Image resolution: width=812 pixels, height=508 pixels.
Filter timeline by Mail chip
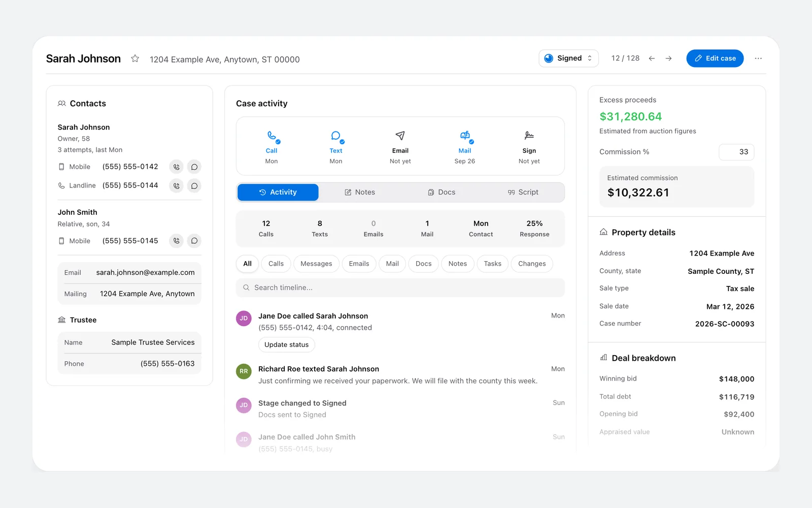pos(392,264)
